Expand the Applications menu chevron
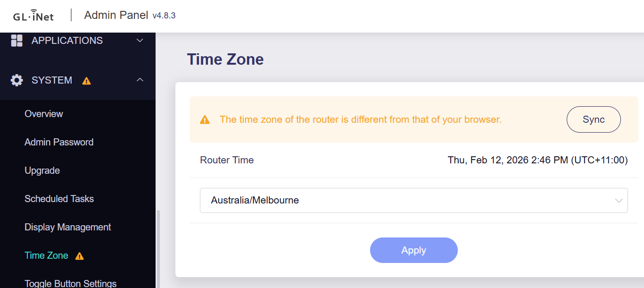 click(x=140, y=41)
